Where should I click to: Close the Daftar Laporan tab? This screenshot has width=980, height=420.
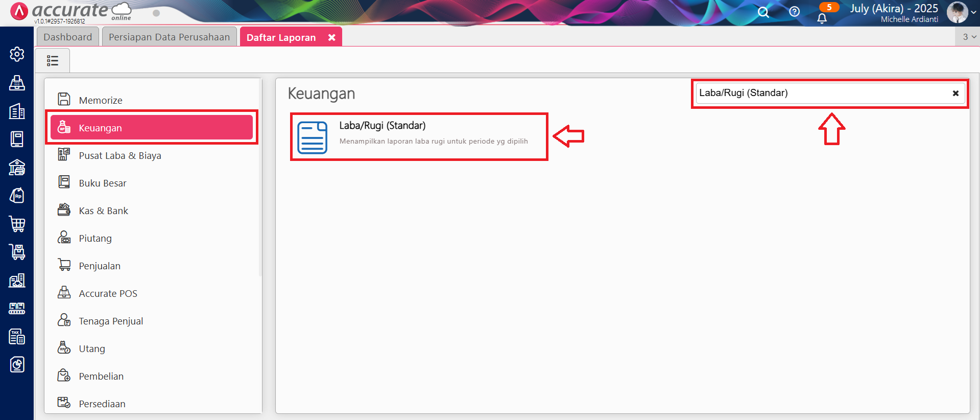tap(331, 37)
